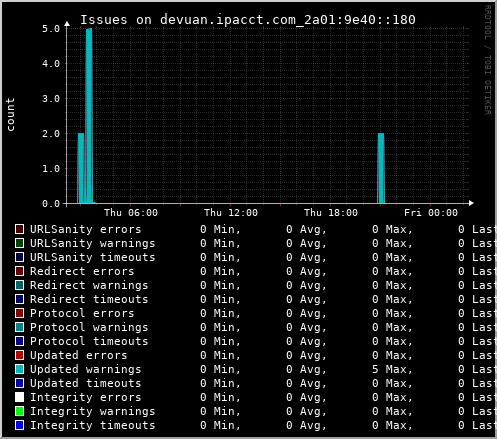Click the Fri 00:00 time axis label
The height and width of the screenshot is (439, 497).
pos(431,213)
